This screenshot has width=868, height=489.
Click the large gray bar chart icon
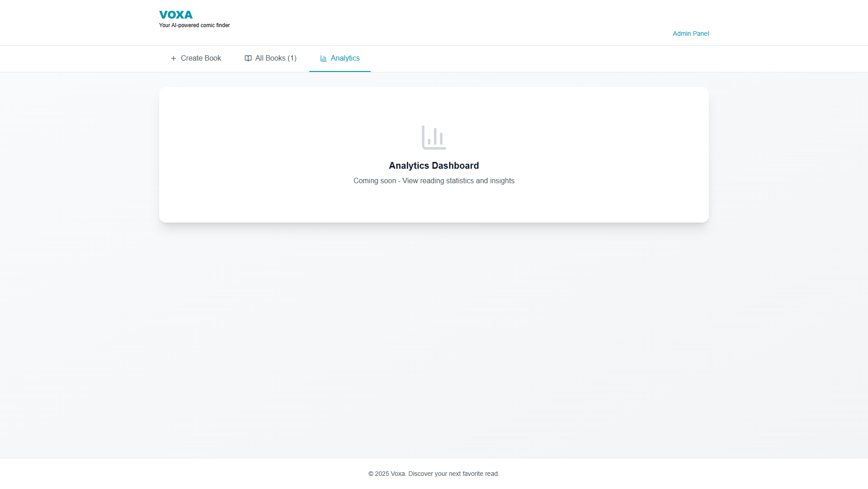click(x=434, y=138)
